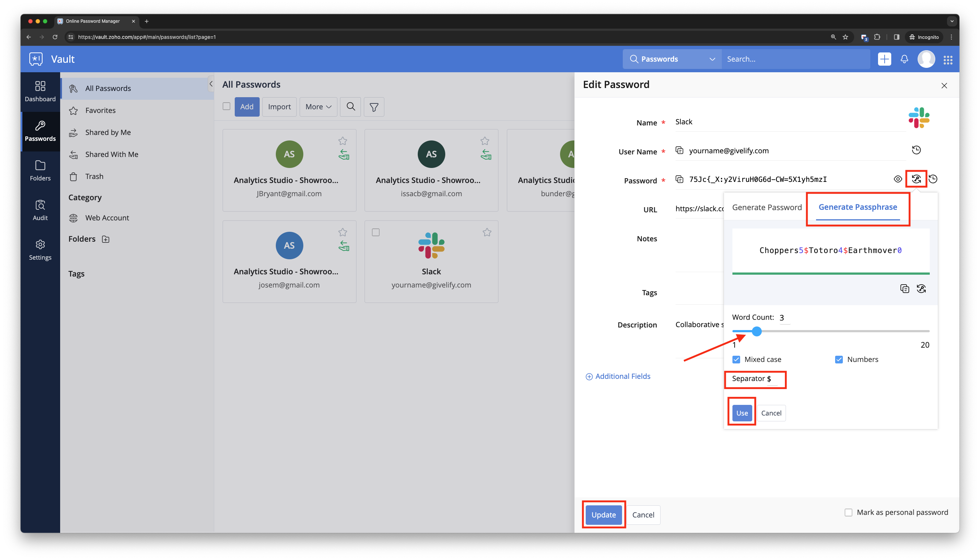Click the Name field containing Slack
Viewport: 980px width, 560px height.
790,121
